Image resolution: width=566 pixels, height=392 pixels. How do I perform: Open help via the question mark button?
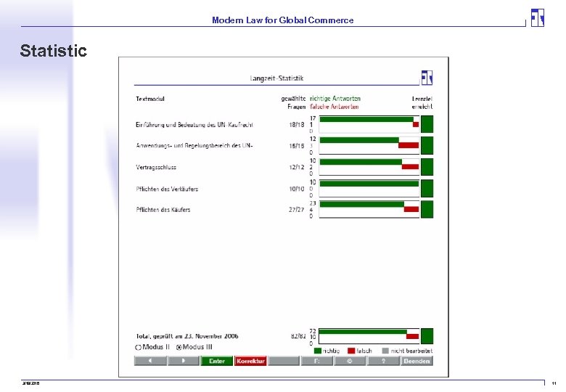click(383, 361)
